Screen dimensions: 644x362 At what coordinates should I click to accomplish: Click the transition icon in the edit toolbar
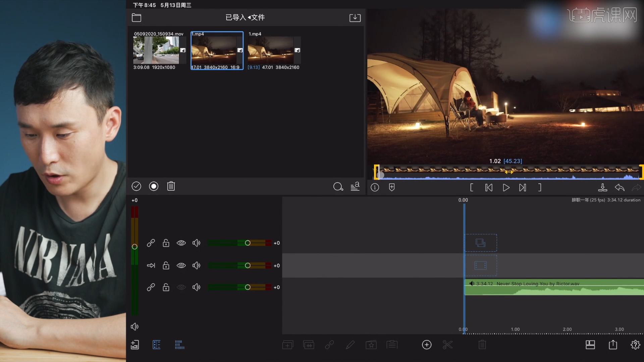(x=309, y=345)
